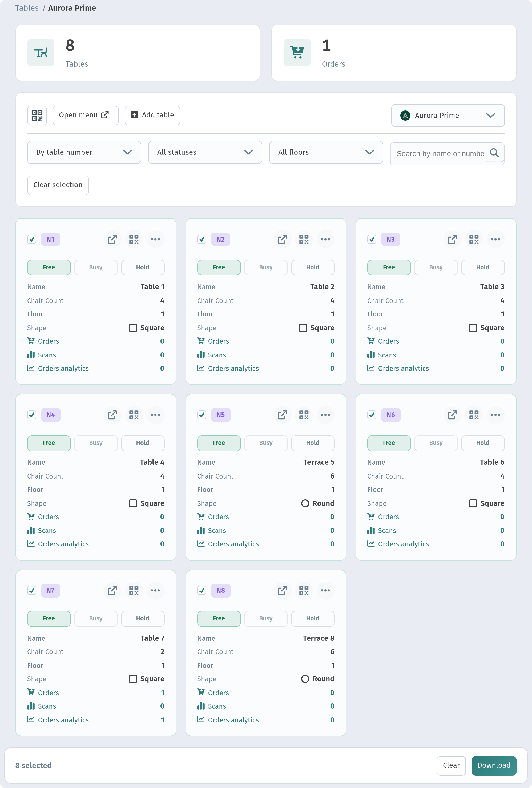Click the Add table button
The width and height of the screenshot is (532, 788).
(152, 115)
